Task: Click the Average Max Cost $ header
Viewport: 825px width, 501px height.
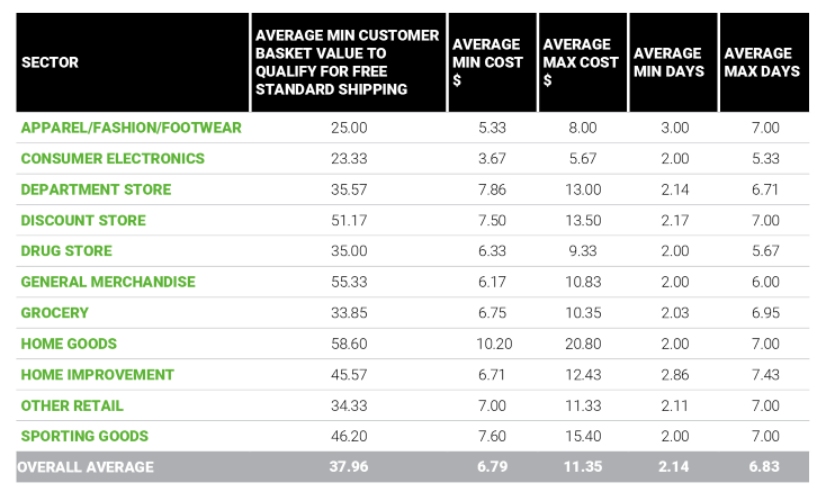Action: point(580,62)
